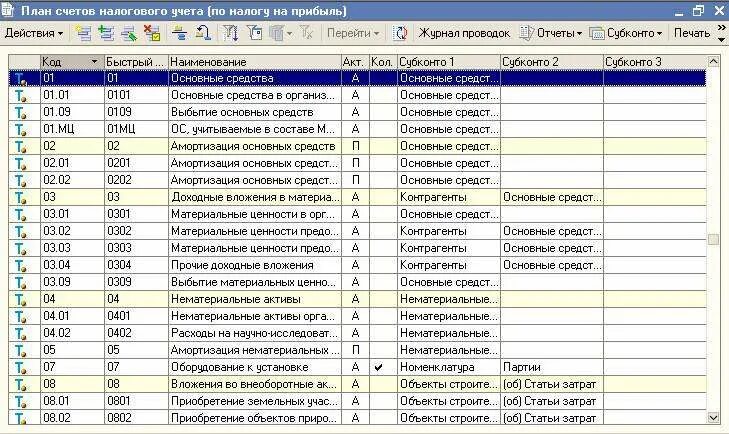Click code cell 03.01
This screenshot has width=729, height=434.
point(73,214)
